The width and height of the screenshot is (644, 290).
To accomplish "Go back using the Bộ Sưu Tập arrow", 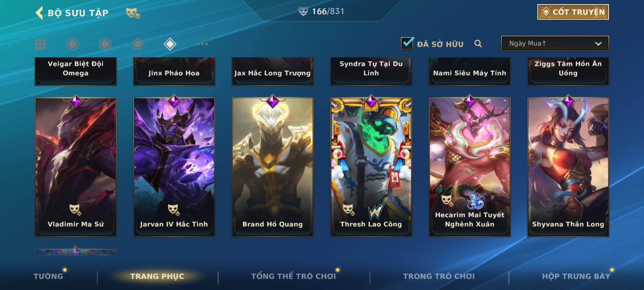I will 39,13.
